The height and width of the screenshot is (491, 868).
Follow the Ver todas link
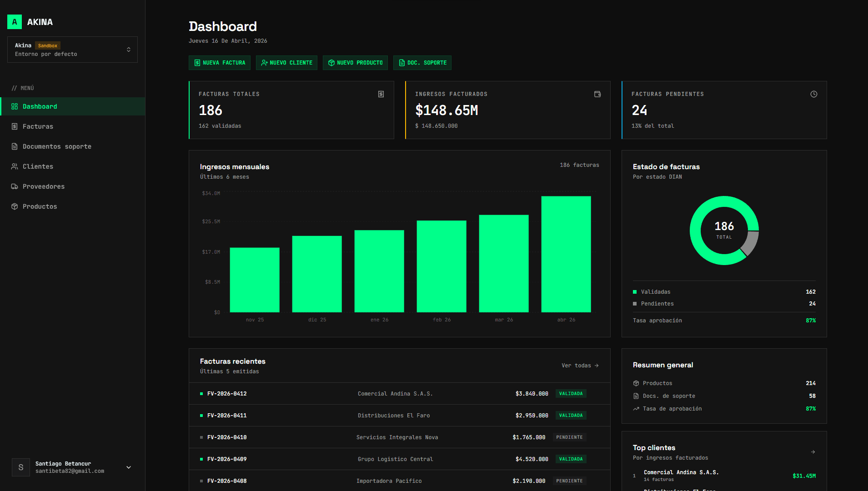580,366
